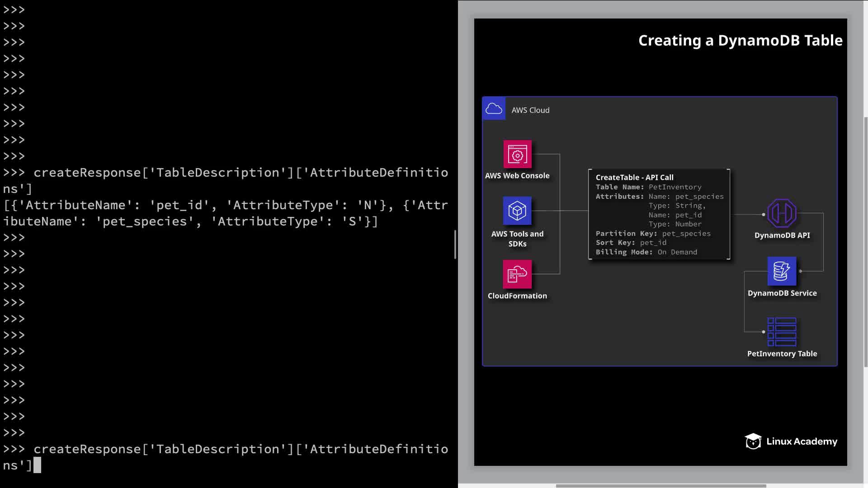Click the pet_id AttributeName output text
868x488 pixels.
[x=179, y=205]
